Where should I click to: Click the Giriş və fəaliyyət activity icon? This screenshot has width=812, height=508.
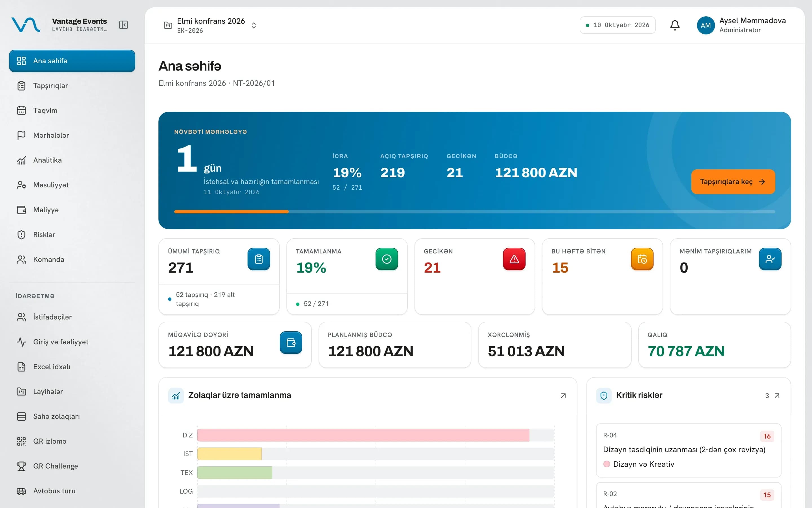(21, 342)
